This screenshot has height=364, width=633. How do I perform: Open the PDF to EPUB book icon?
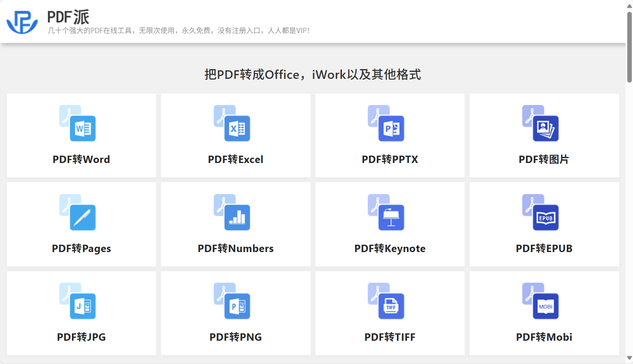click(x=540, y=212)
